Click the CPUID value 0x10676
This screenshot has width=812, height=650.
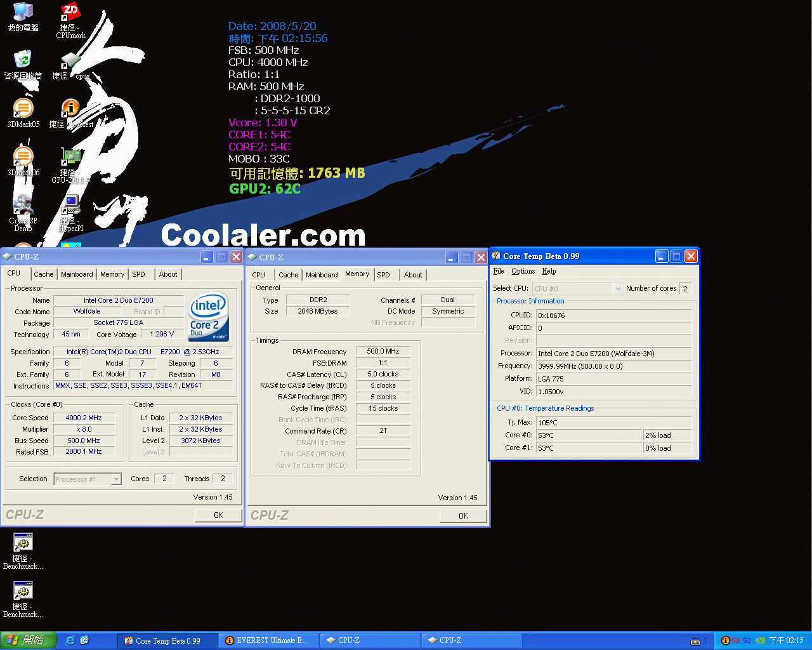pyautogui.click(x=613, y=315)
